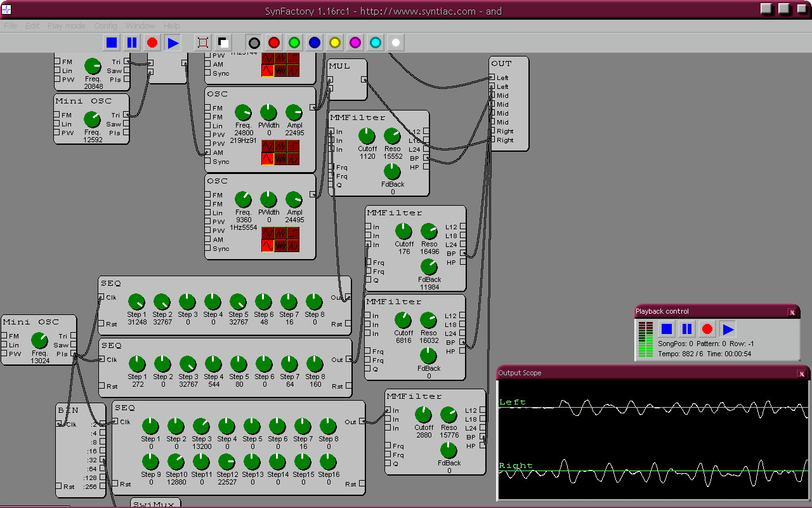The width and height of the screenshot is (812, 508).
Task: Open the Config menu
Action: click(x=105, y=26)
